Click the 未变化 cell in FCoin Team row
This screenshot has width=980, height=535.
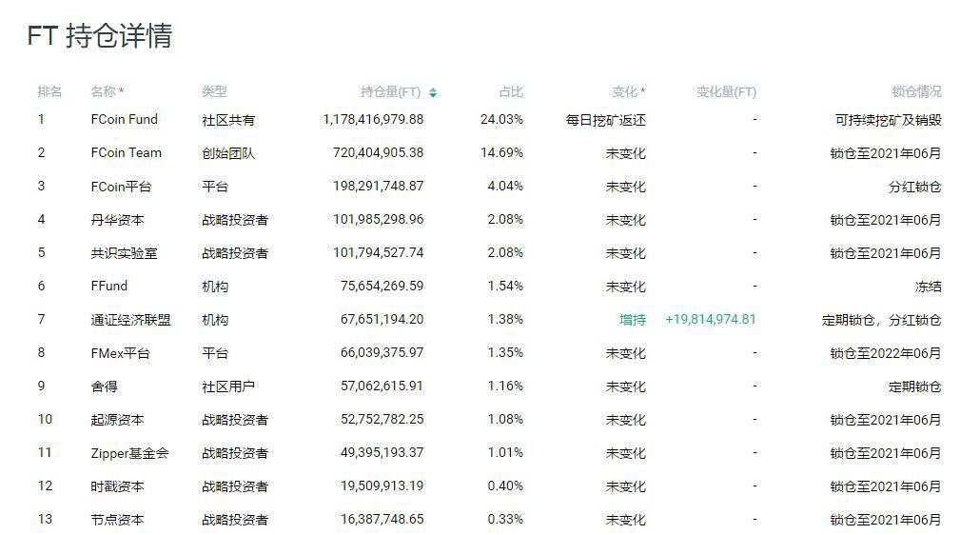(x=626, y=153)
